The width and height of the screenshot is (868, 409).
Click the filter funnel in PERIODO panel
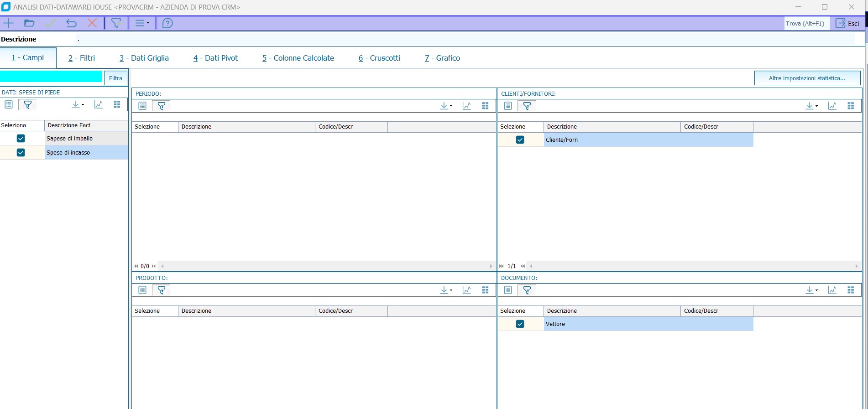161,106
